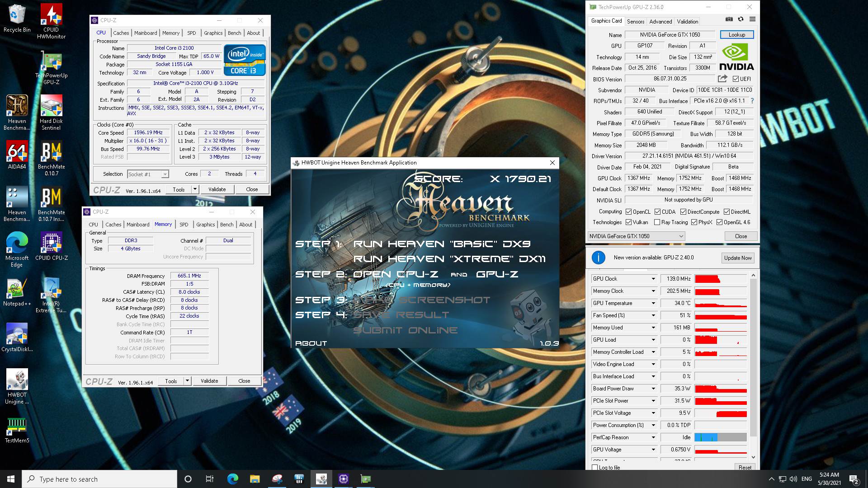Viewport: 868px width, 488px height.
Task: Open GPU-Z hamburger menu icon
Action: pos(752,19)
